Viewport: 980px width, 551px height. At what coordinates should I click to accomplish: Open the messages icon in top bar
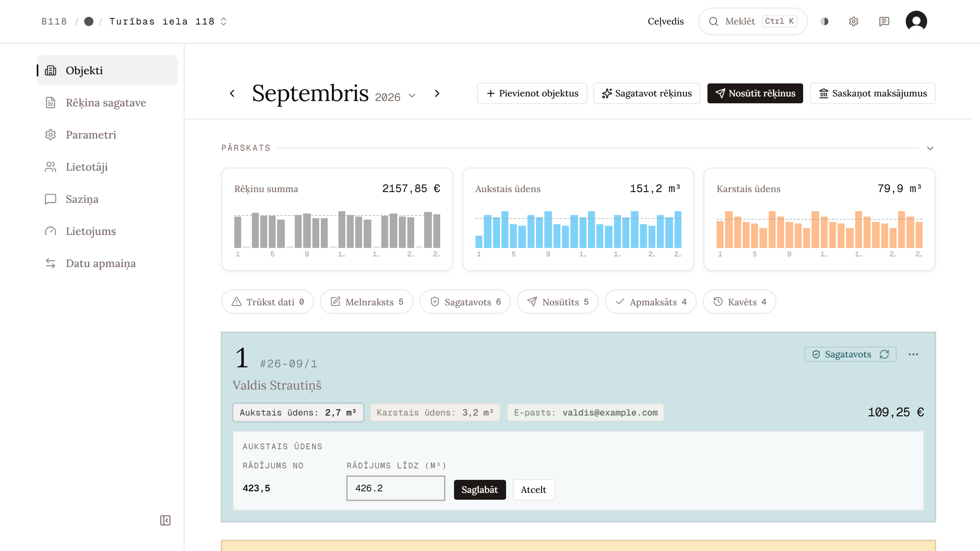point(884,21)
